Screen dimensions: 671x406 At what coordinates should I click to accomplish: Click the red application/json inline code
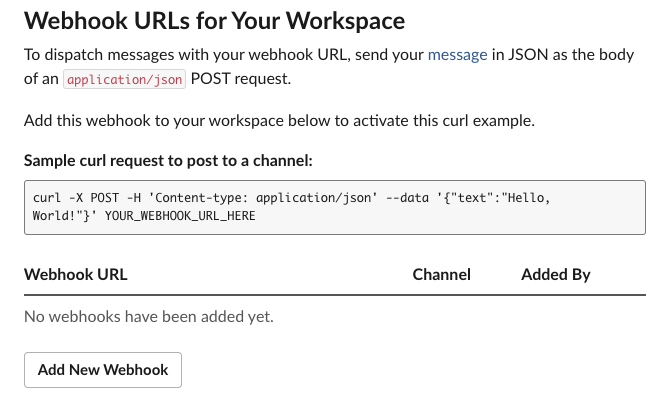(x=124, y=81)
